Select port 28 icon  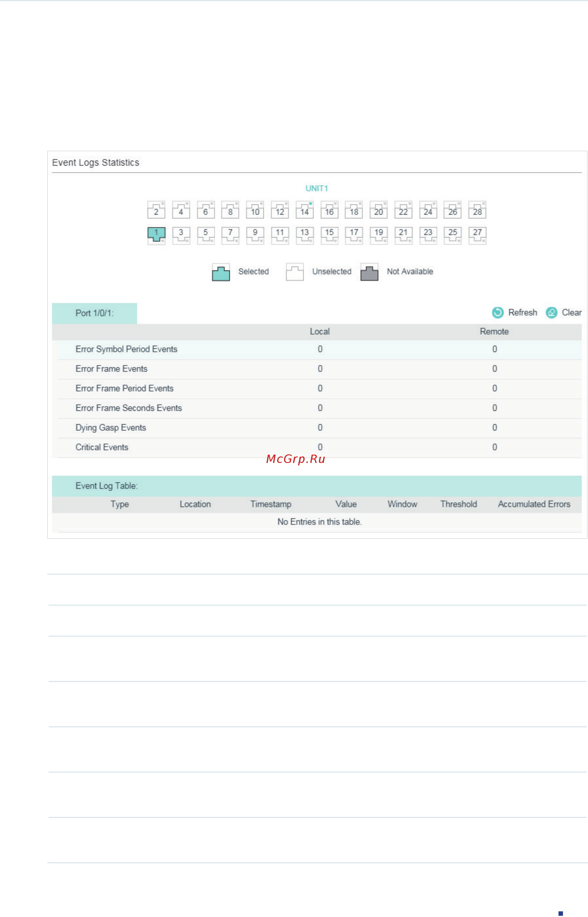(478, 210)
